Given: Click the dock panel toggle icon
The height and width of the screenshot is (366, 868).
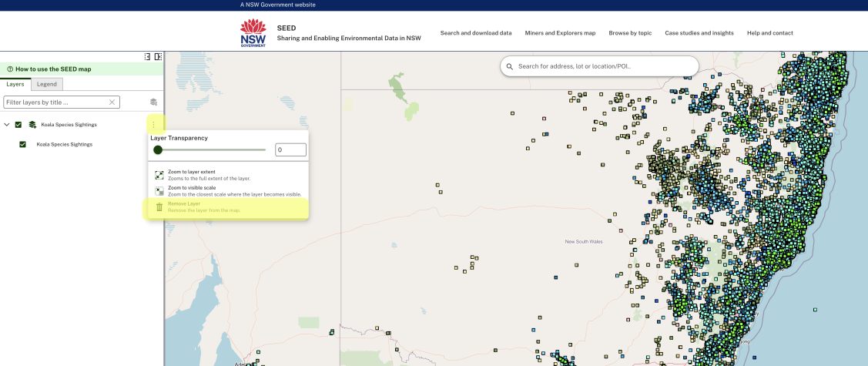Looking at the screenshot, I should click(x=159, y=56).
